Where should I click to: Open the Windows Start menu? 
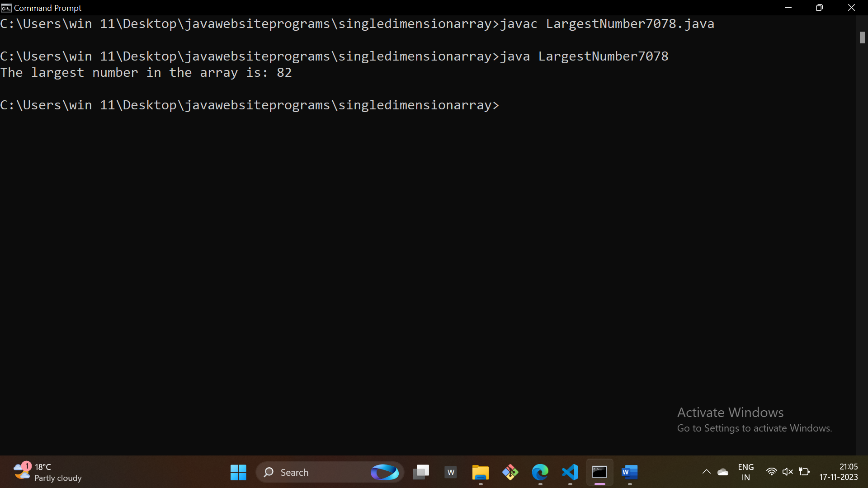pyautogui.click(x=238, y=472)
